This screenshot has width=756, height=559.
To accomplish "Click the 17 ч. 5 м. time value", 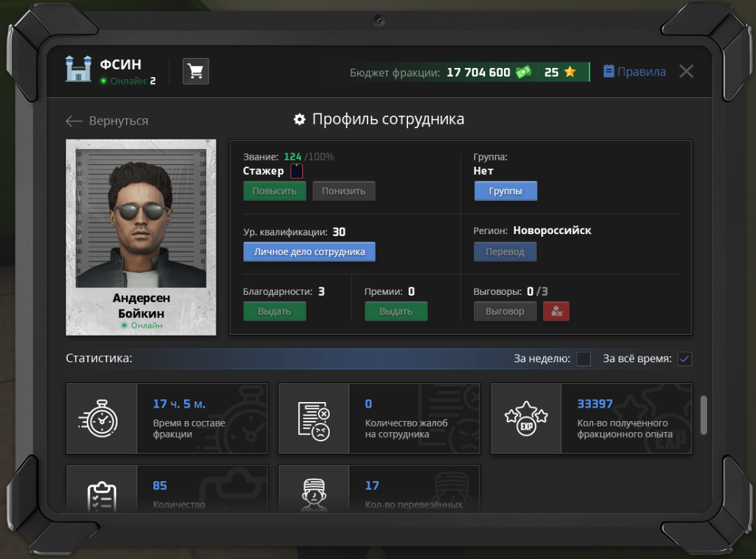I will [179, 403].
